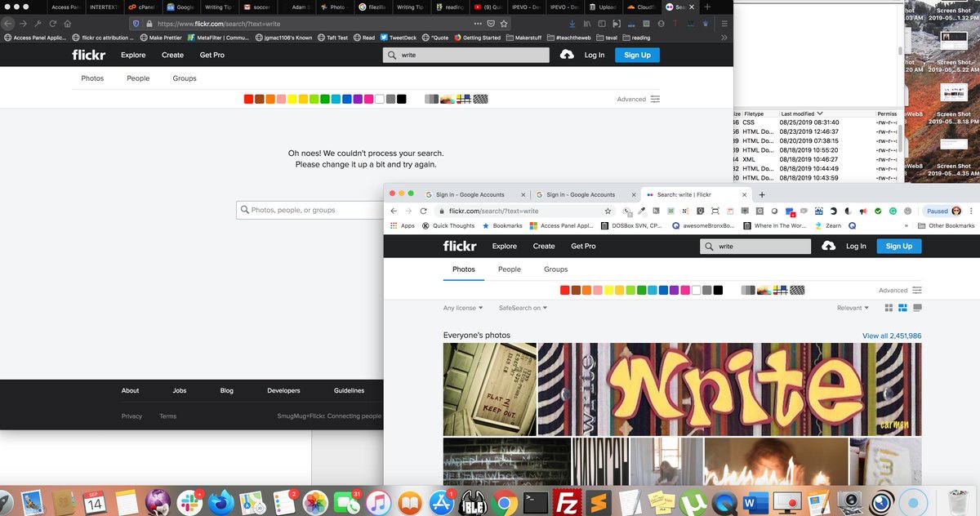Switch to Groups tab in Chrome Flickr

pos(556,269)
